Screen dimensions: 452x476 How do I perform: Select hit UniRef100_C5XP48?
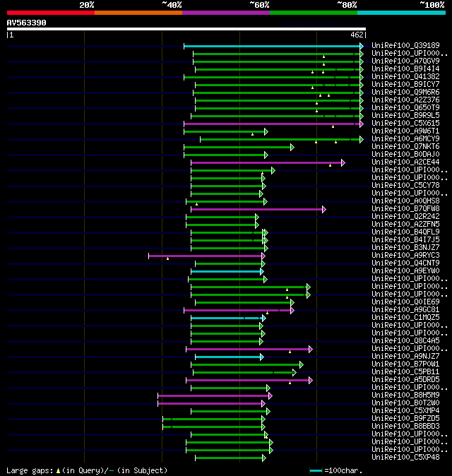(x=405, y=457)
